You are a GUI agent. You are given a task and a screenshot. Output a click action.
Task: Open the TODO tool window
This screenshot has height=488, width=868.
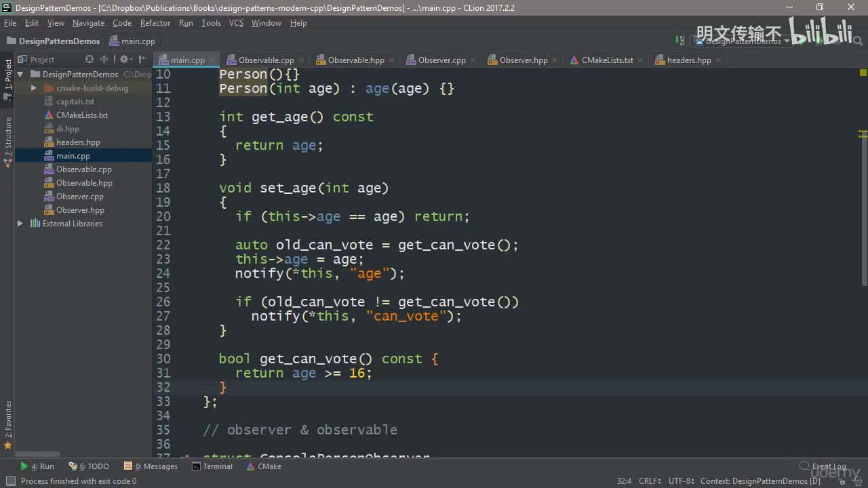click(89, 466)
